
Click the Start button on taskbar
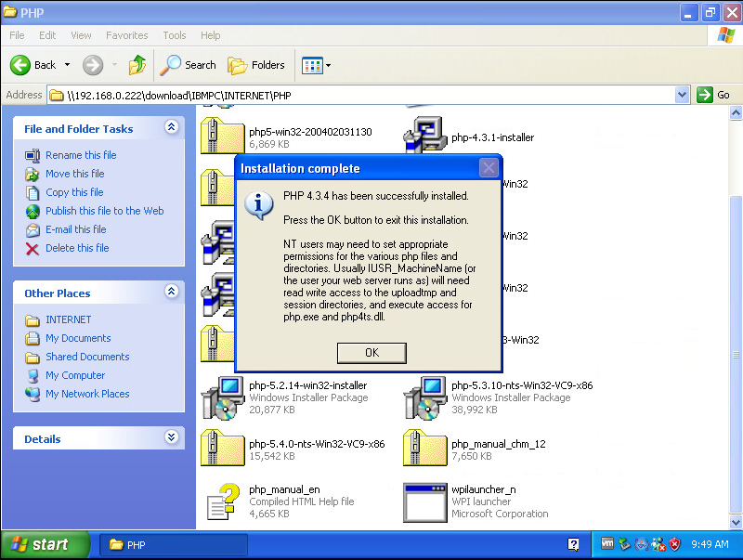click(x=45, y=544)
